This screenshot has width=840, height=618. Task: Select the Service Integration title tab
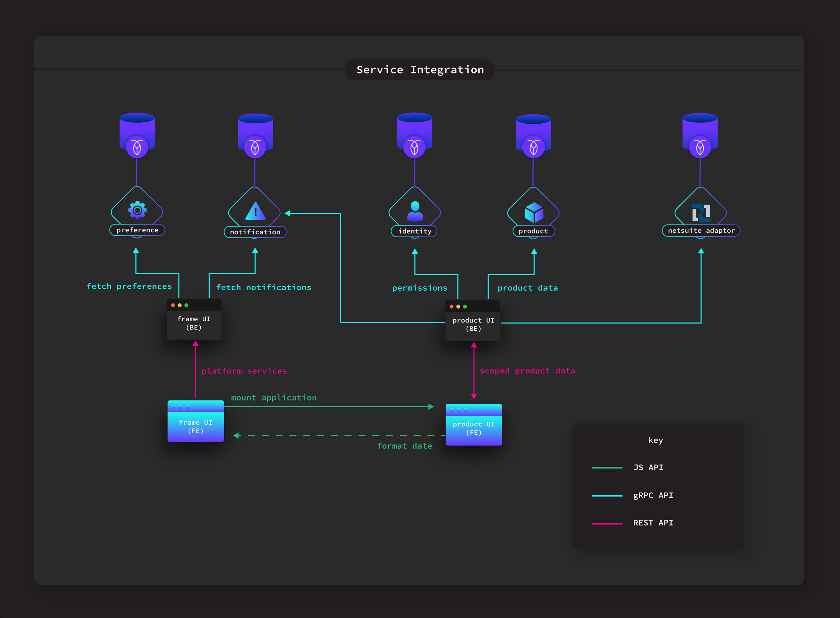tap(420, 69)
